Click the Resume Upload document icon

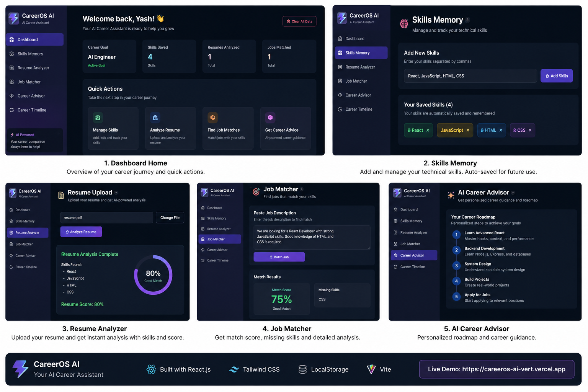[61, 195]
